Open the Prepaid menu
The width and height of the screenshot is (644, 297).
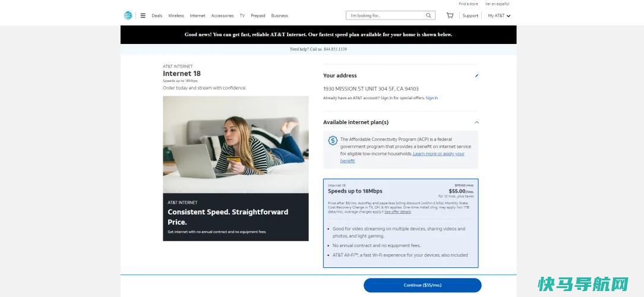coord(258,15)
